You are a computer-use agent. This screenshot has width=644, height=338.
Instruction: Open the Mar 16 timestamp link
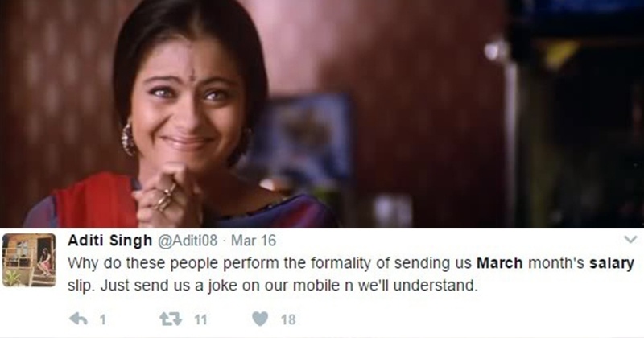point(254,241)
